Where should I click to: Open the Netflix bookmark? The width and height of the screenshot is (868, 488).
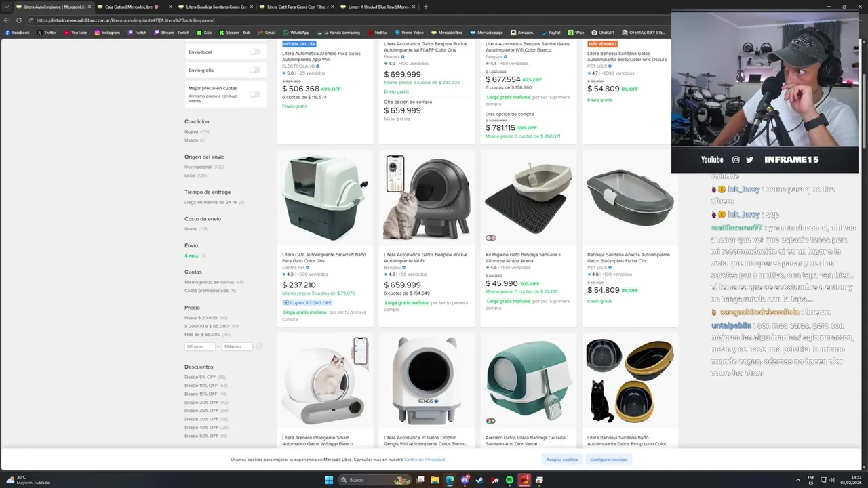click(376, 33)
